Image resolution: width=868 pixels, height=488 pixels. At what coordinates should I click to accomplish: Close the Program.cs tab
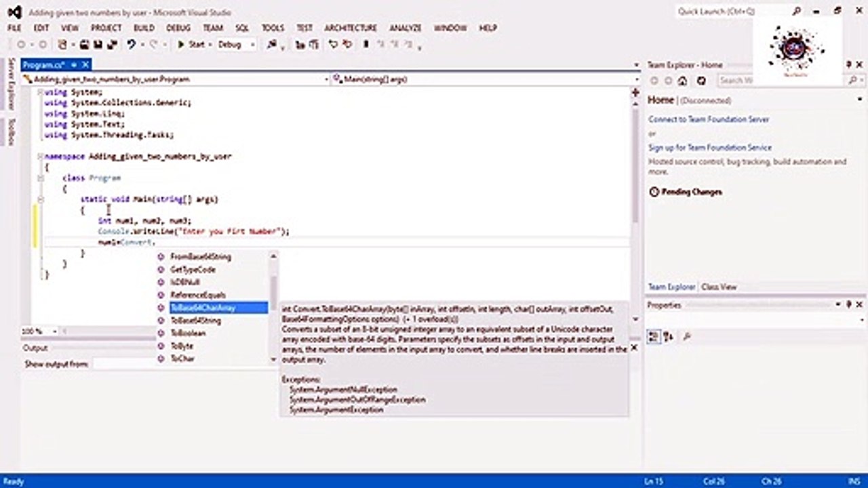(85, 64)
